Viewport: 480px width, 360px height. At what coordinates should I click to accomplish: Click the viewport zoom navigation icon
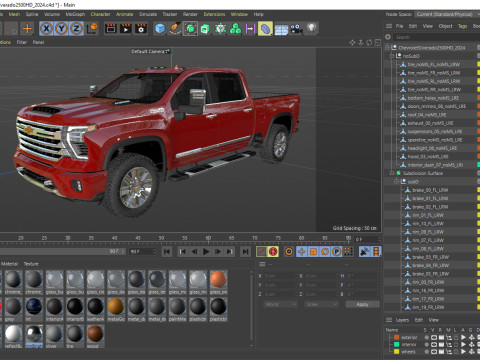[x=361, y=43]
